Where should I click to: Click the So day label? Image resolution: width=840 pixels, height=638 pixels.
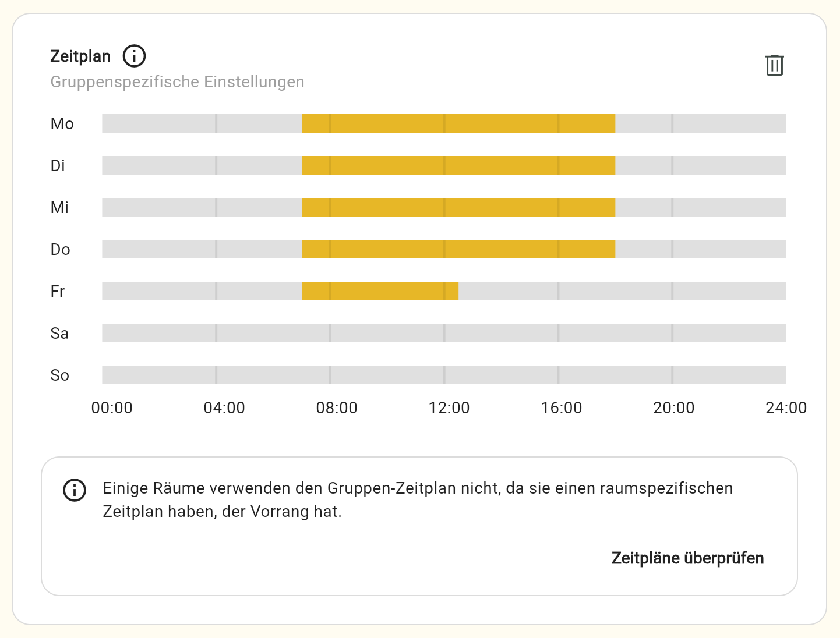coord(60,375)
